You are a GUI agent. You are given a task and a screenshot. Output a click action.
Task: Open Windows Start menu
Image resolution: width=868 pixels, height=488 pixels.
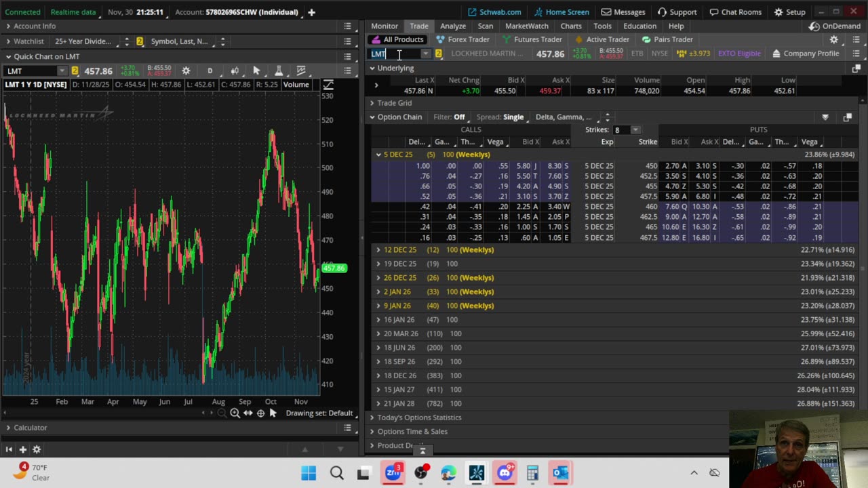309,473
